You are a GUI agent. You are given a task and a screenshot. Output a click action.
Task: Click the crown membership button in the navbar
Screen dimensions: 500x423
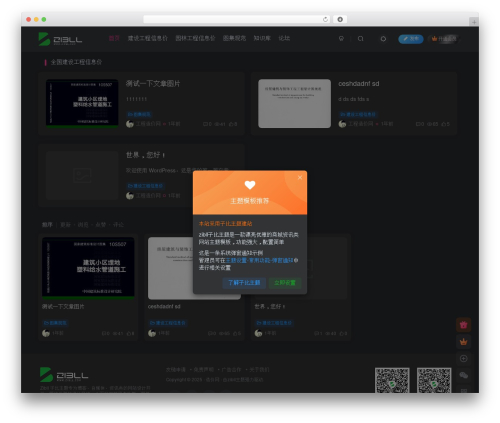pos(444,39)
